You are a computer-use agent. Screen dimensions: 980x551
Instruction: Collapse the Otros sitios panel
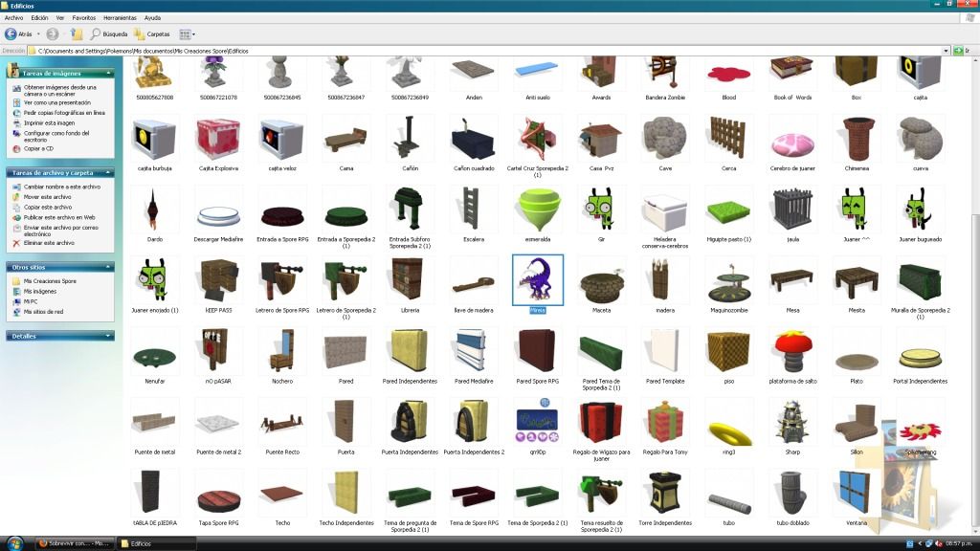point(109,267)
